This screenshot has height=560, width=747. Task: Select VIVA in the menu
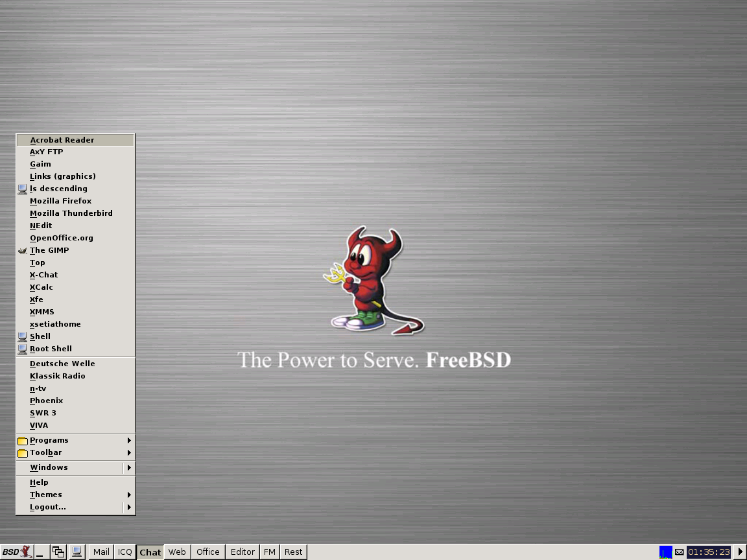[x=76, y=426]
